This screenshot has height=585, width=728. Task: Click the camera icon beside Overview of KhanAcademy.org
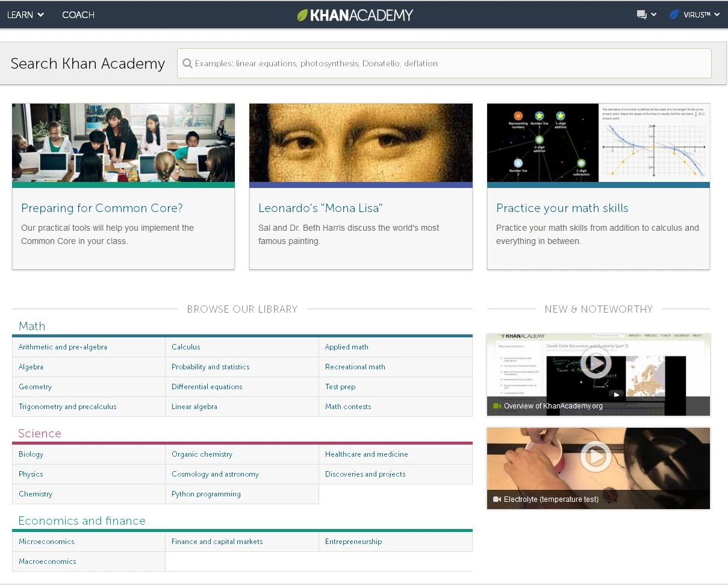[x=497, y=406]
